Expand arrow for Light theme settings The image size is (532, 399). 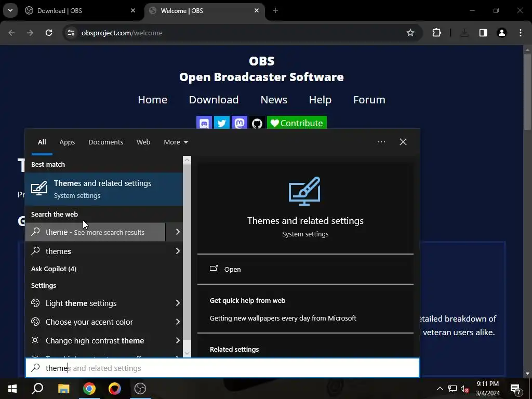pyautogui.click(x=178, y=303)
